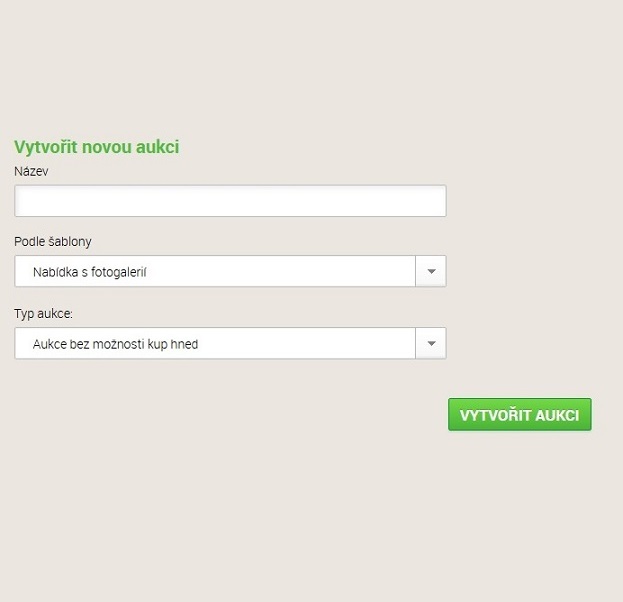Click the Název text input field
The width and height of the screenshot is (623, 602).
coord(230,201)
